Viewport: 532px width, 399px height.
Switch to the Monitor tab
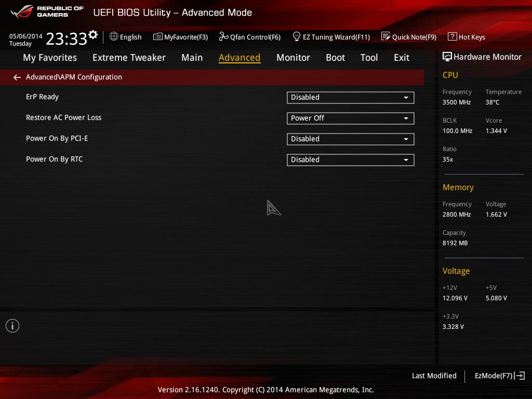(x=293, y=58)
